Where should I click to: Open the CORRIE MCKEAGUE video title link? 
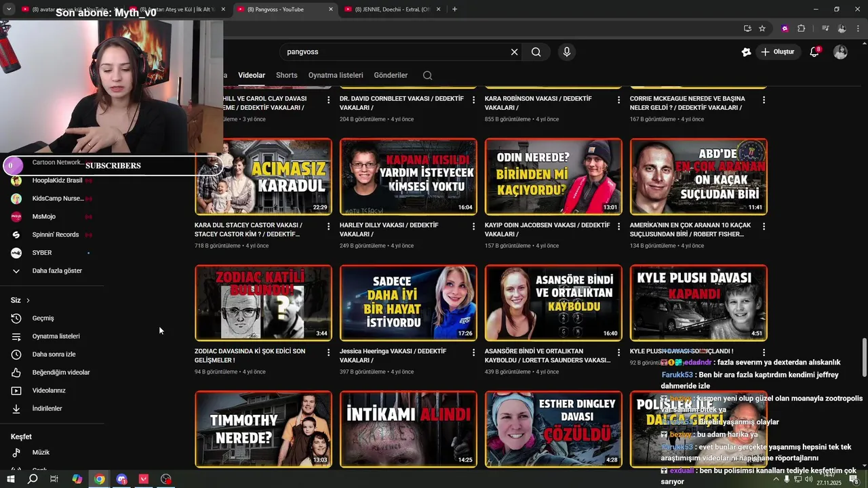click(687, 103)
